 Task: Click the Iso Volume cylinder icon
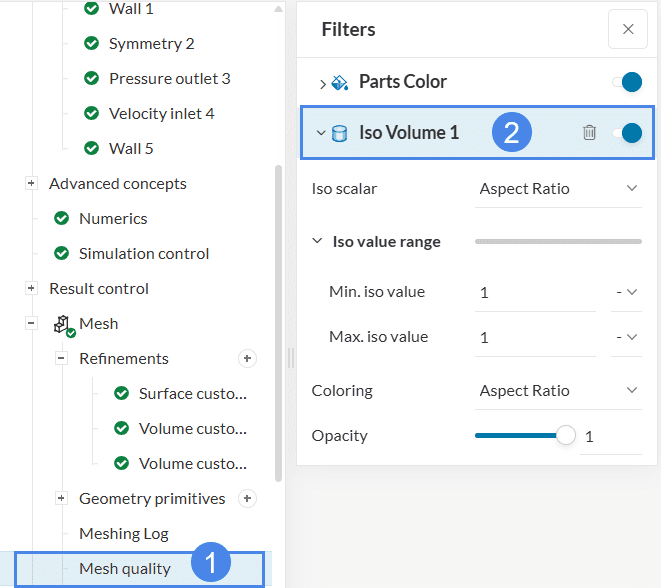pyautogui.click(x=340, y=132)
